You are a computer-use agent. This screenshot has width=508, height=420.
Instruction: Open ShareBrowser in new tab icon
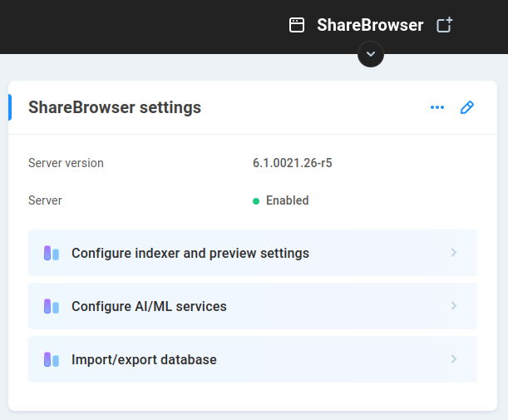pos(444,25)
